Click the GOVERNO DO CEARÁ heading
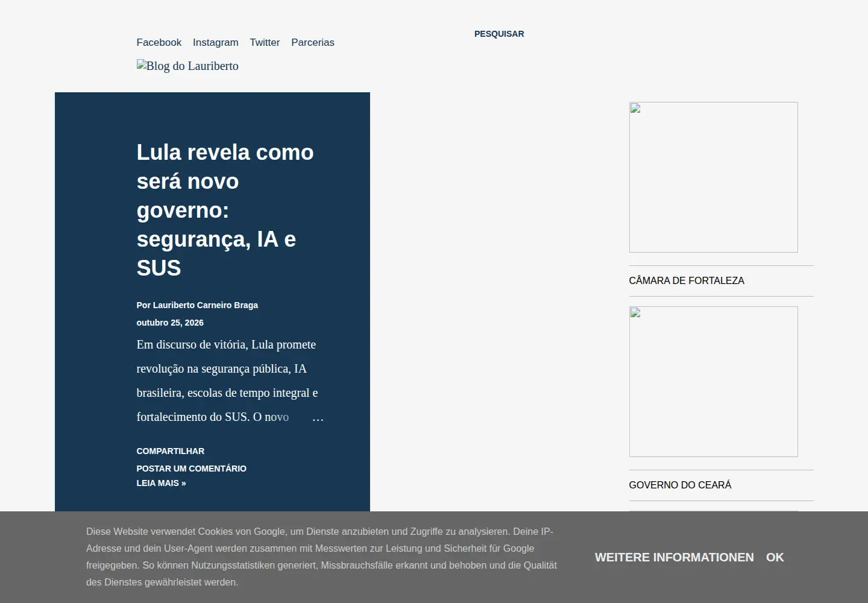 (680, 485)
